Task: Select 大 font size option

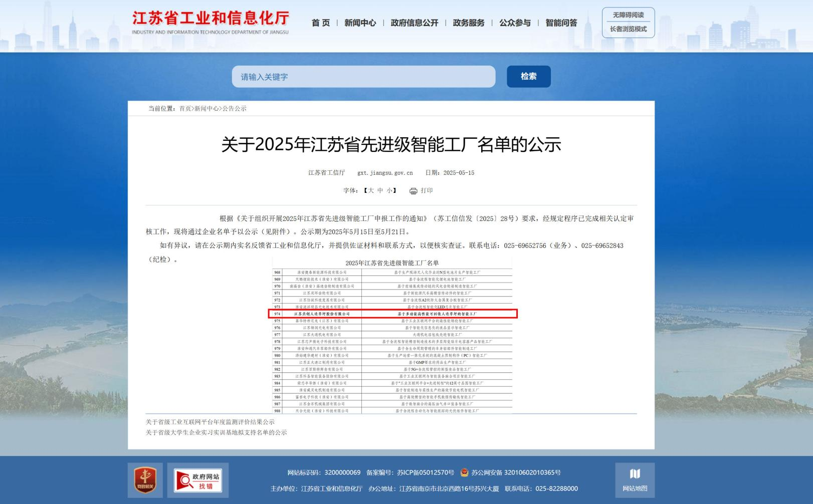Action: pyautogui.click(x=371, y=190)
